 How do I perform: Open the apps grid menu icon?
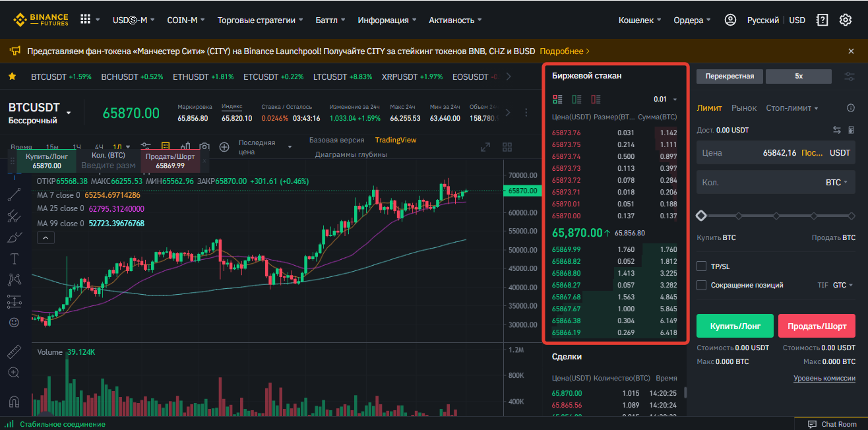(86, 19)
